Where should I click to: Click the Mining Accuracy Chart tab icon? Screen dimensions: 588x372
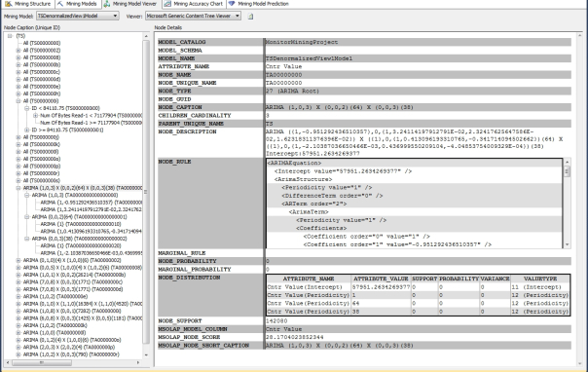[167, 4]
